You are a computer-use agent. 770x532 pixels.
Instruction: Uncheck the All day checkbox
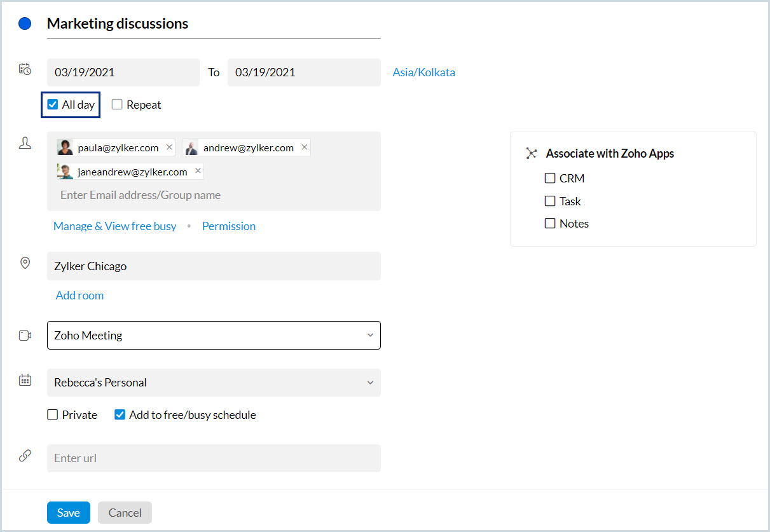(x=53, y=105)
